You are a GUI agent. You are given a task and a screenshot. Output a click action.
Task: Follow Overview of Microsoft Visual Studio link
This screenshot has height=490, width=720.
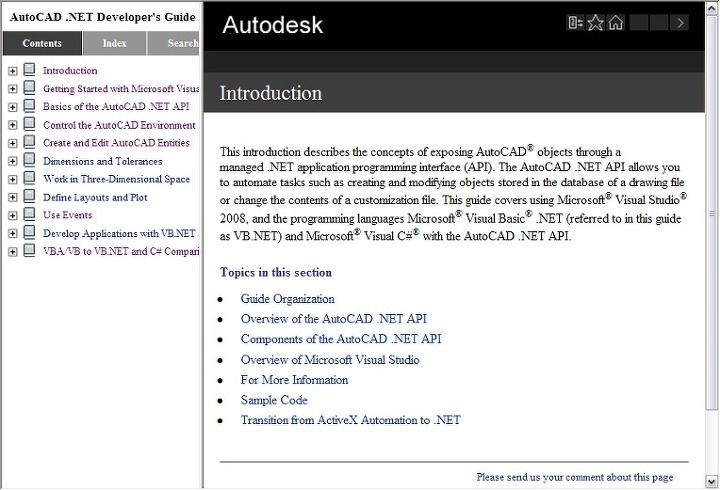click(330, 360)
